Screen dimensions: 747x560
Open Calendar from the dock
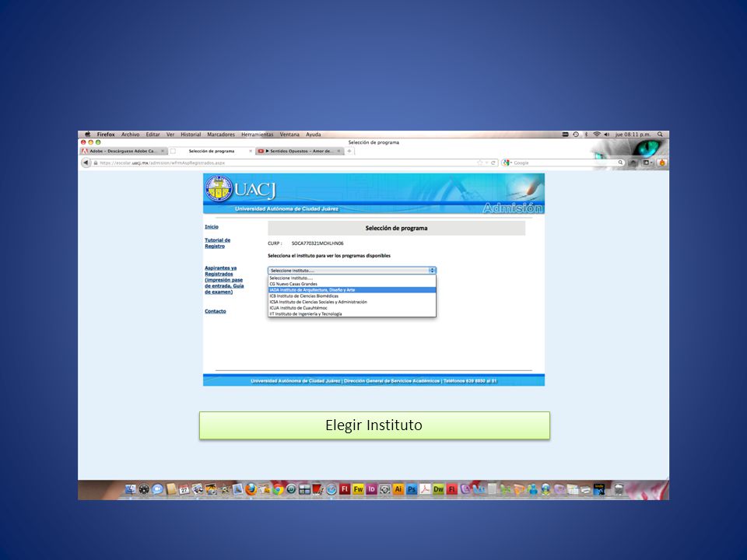pyautogui.click(x=184, y=489)
